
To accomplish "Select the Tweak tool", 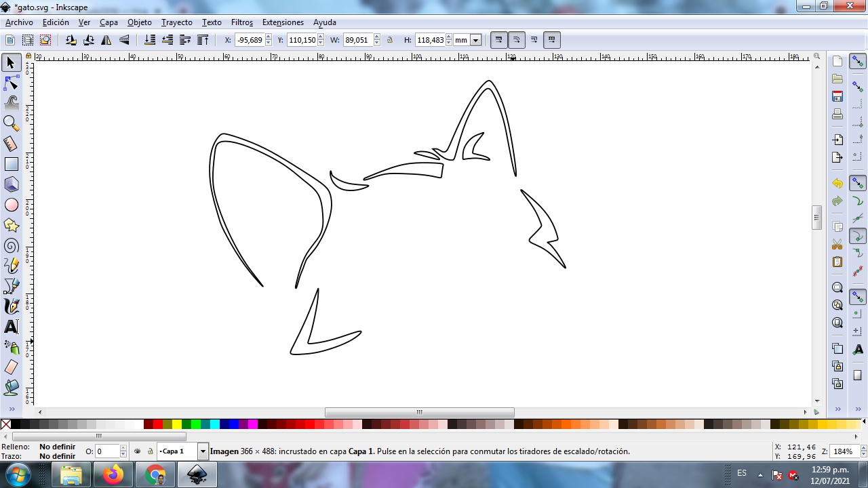I will [11, 103].
